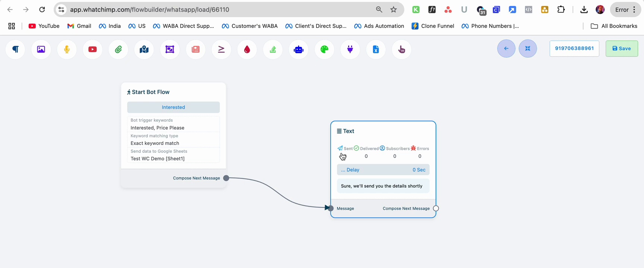The height and width of the screenshot is (268, 644).
Task: Save the bot flow
Action: [x=622, y=48]
